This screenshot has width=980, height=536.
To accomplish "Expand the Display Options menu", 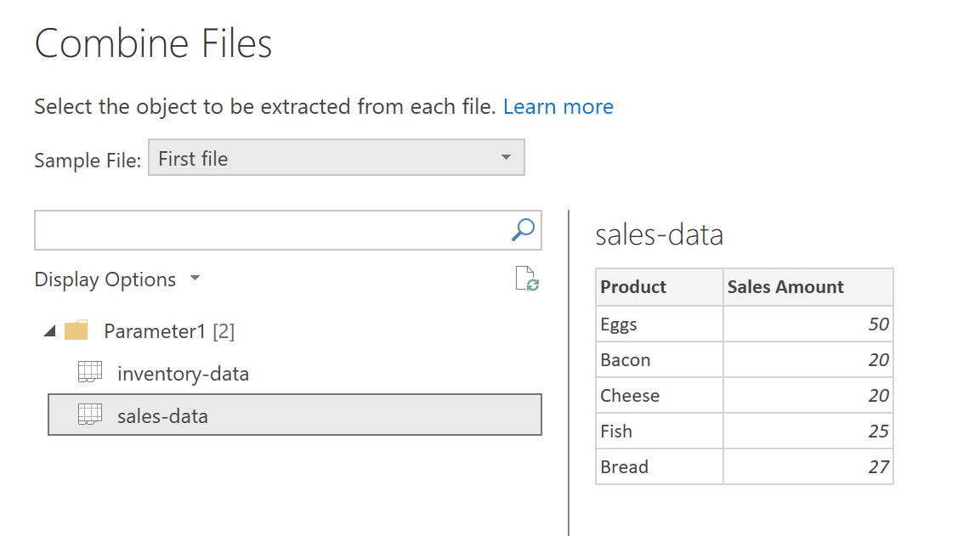I will pos(116,279).
